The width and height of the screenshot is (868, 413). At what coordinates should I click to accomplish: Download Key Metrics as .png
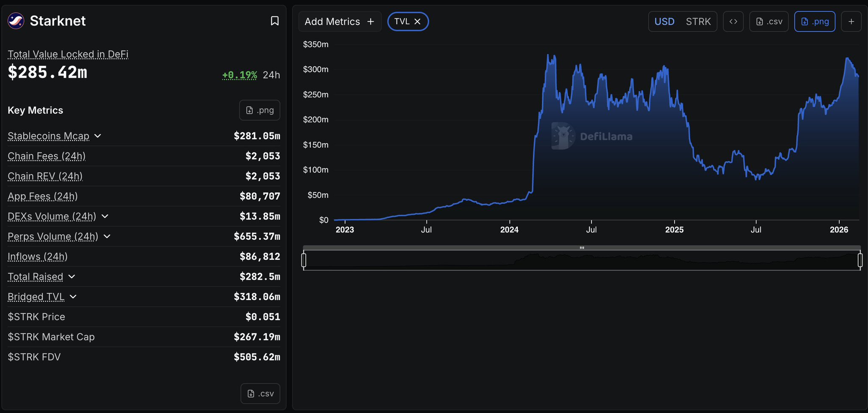pyautogui.click(x=260, y=110)
